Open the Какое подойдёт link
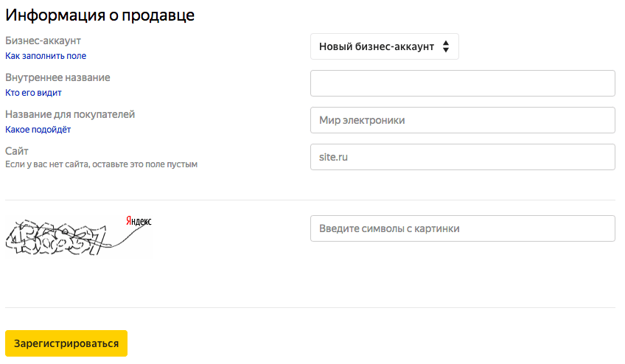 (38, 130)
